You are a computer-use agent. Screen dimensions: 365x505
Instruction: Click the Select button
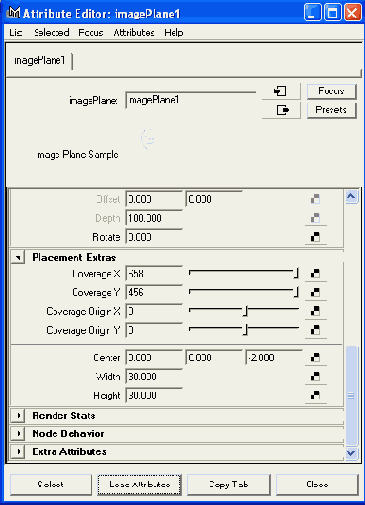point(51,484)
